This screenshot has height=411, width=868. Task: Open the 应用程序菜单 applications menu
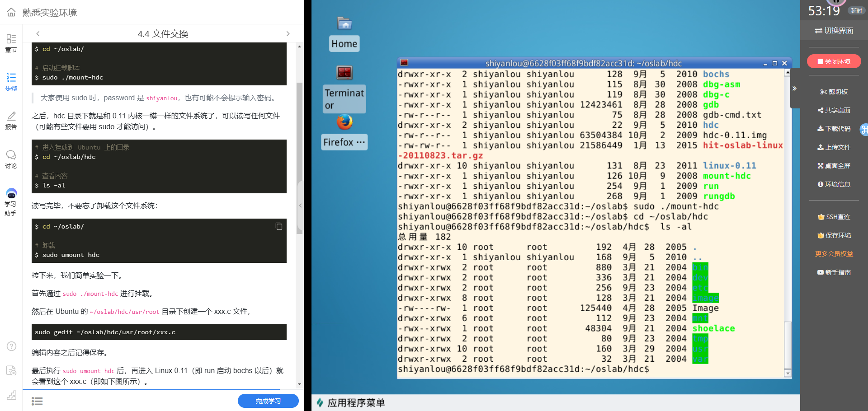coord(351,402)
